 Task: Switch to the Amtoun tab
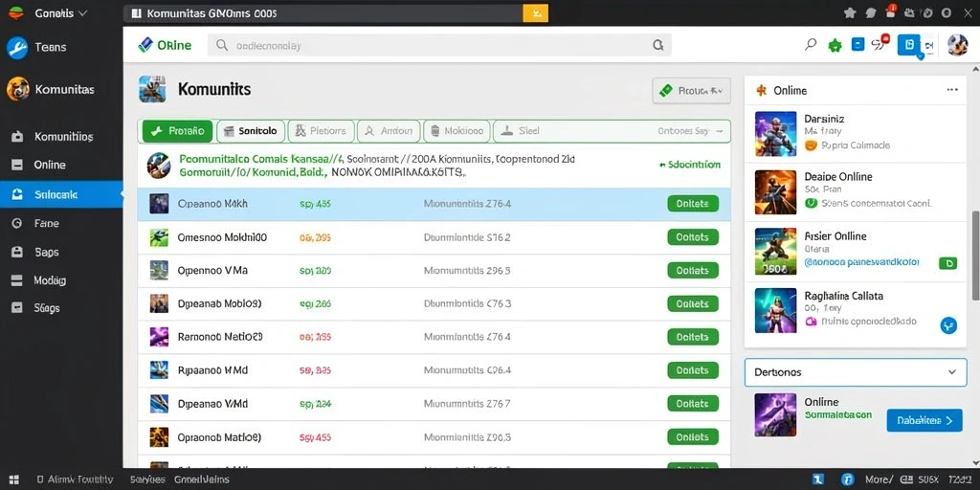[390, 131]
